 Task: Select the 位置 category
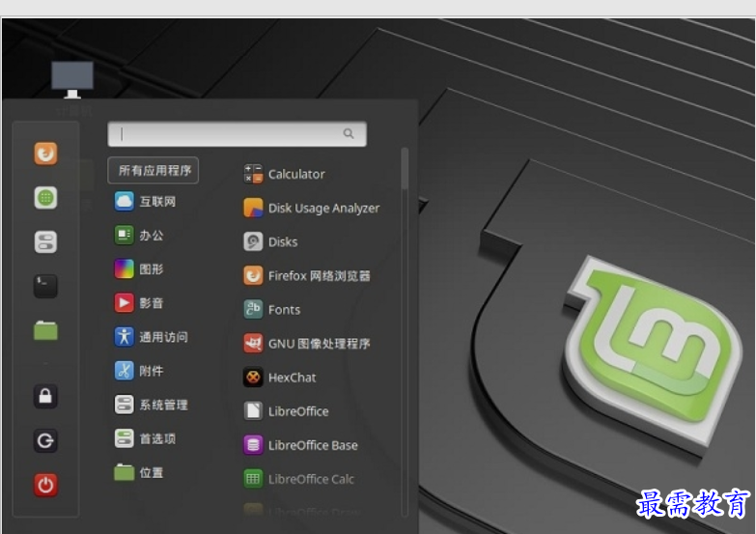point(139,472)
